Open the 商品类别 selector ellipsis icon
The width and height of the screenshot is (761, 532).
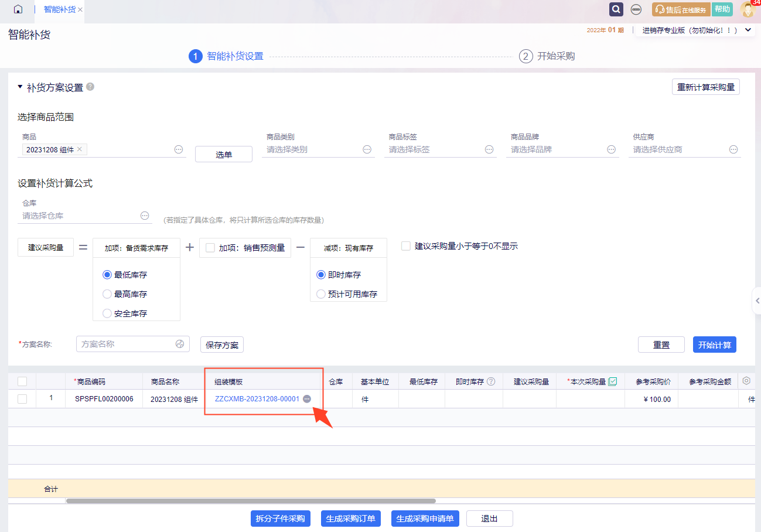tap(367, 149)
